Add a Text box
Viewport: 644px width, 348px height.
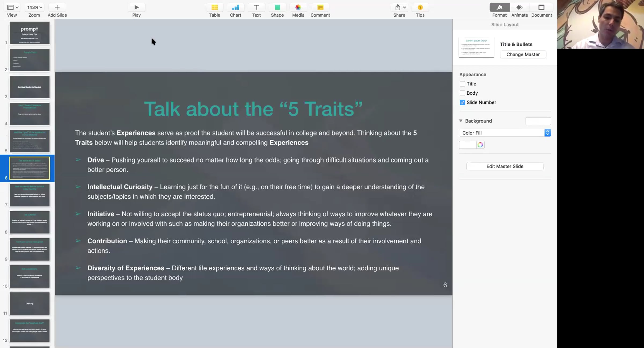(x=256, y=8)
